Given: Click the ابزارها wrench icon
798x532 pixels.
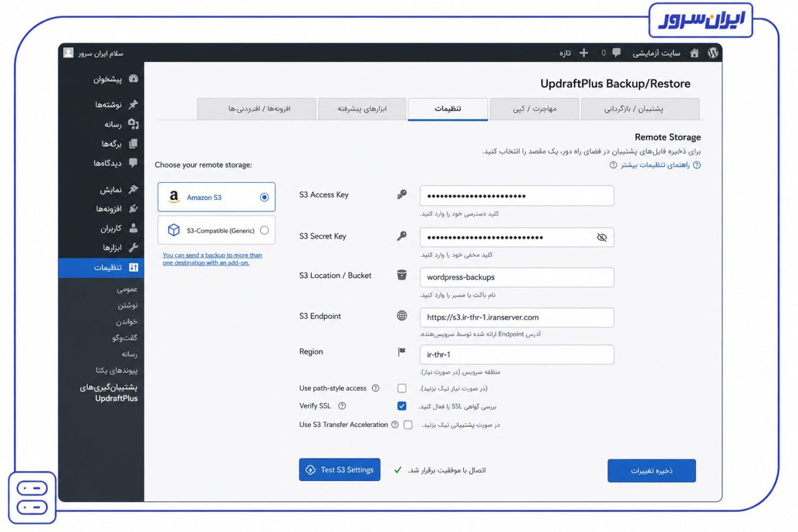Looking at the screenshot, I should coord(133,248).
